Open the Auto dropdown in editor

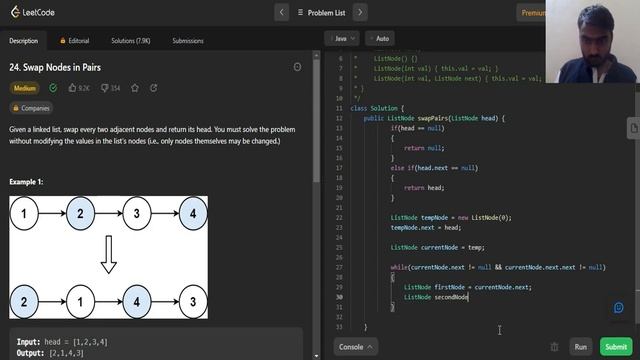[380, 39]
